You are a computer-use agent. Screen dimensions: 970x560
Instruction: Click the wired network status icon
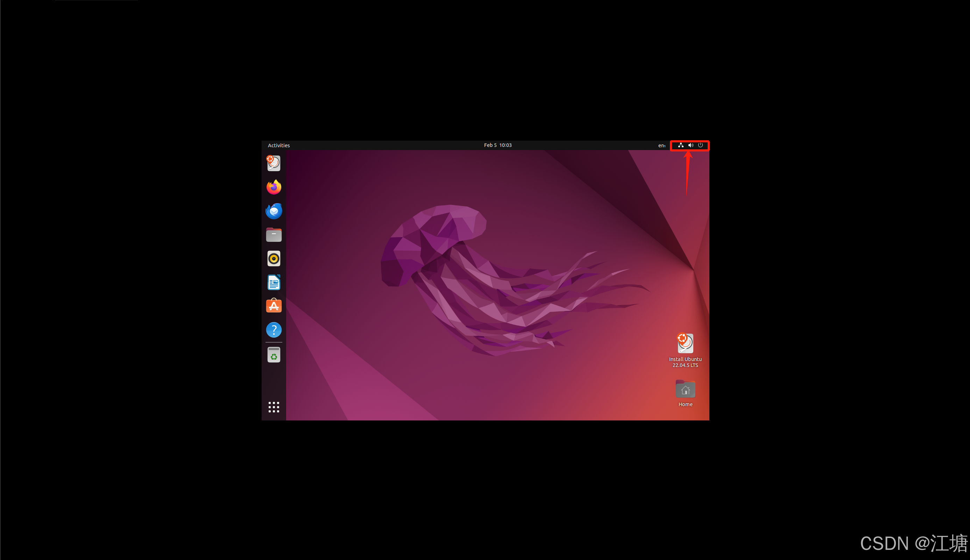[680, 145]
